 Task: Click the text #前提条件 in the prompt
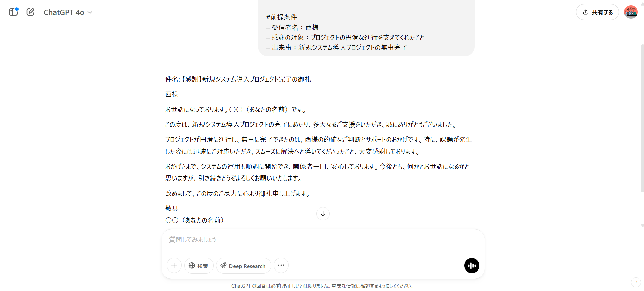(282, 17)
